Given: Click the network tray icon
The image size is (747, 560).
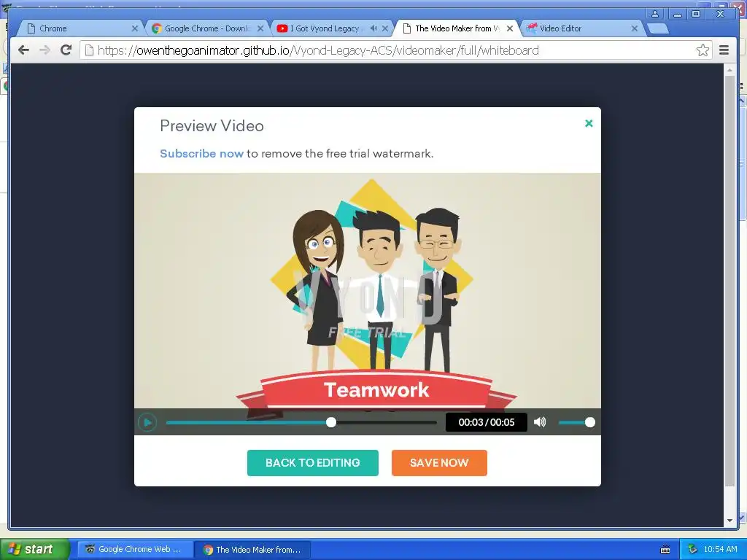Looking at the screenshot, I should [x=692, y=550].
